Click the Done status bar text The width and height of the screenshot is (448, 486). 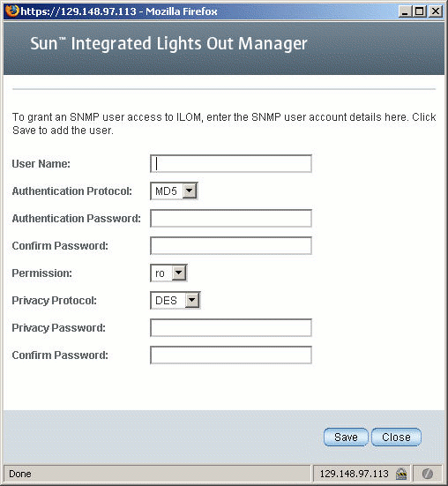20,474
